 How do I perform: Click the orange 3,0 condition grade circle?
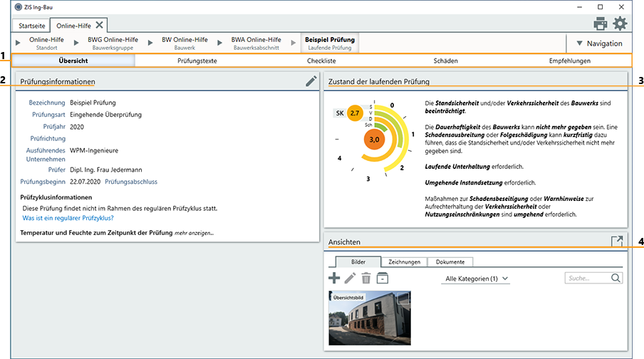(374, 139)
